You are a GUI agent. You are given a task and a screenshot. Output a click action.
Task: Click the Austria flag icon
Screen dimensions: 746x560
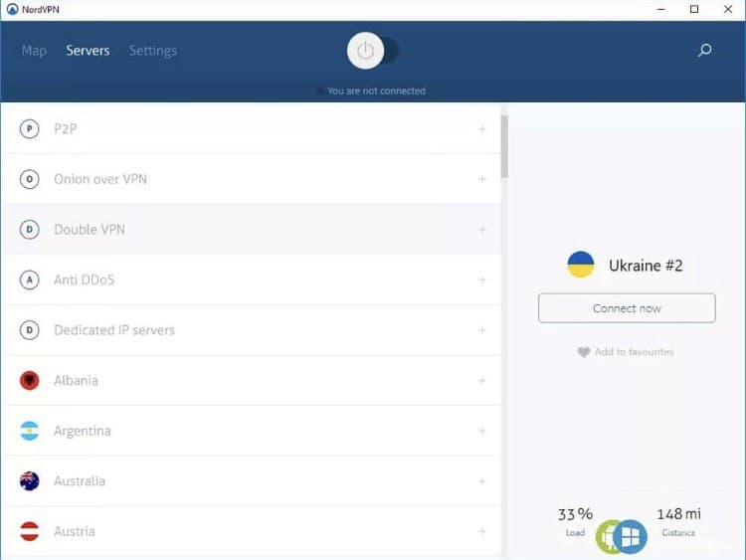(30, 531)
